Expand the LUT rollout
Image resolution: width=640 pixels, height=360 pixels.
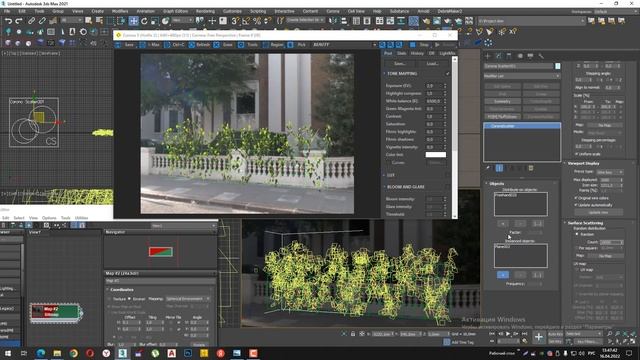pyautogui.click(x=384, y=175)
